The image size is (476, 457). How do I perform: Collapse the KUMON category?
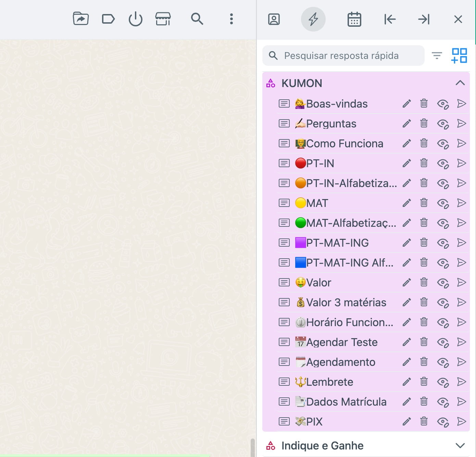[460, 83]
